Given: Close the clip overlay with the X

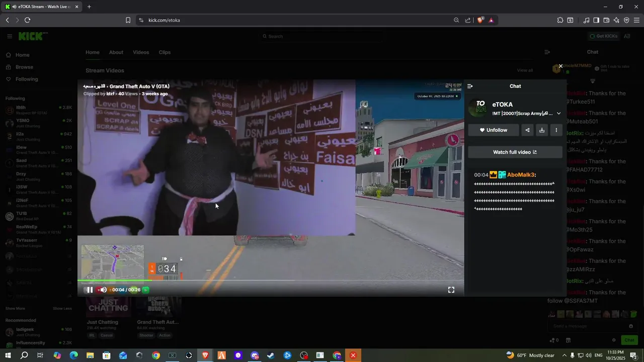Looking at the screenshot, I should pos(560,66).
